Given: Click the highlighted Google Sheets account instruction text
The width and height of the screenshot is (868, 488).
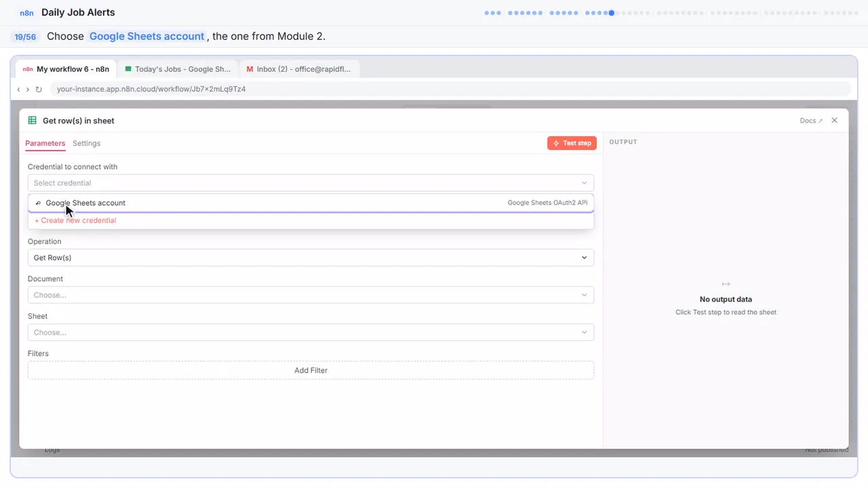Looking at the screenshot, I should (146, 37).
